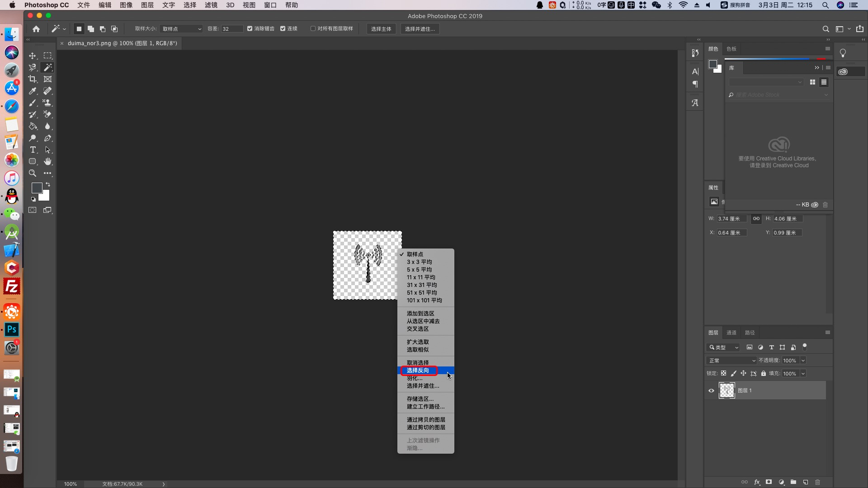Hide 图层 1 visibility eye
Image resolution: width=868 pixels, height=488 pixels.
pos(711,391)
